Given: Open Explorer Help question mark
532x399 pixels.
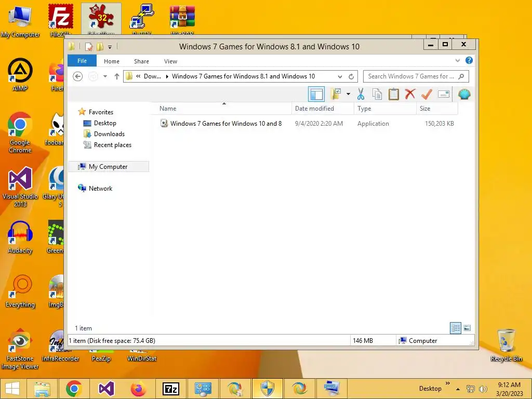Looking at the screenshot, I should (x=469, y=60).
